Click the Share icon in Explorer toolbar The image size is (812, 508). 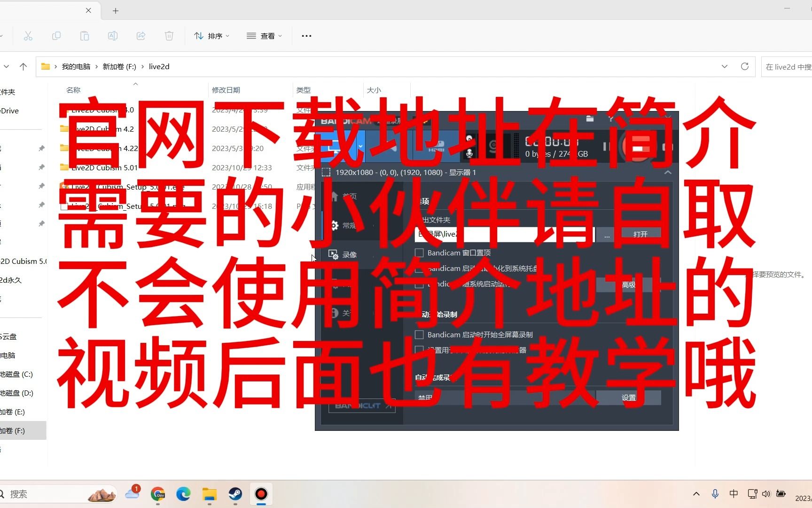tap(141, 36)
